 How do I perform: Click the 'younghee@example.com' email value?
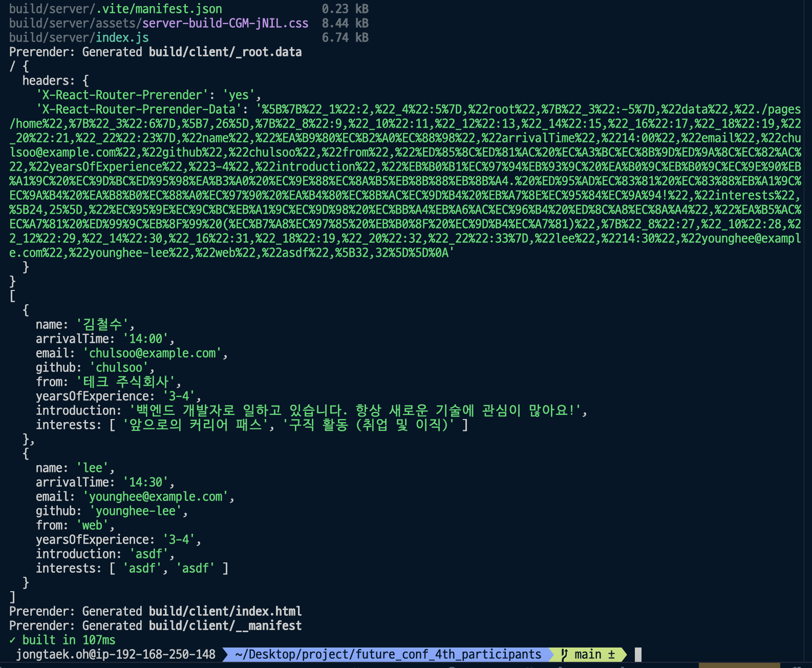click(x=156, y=496)
